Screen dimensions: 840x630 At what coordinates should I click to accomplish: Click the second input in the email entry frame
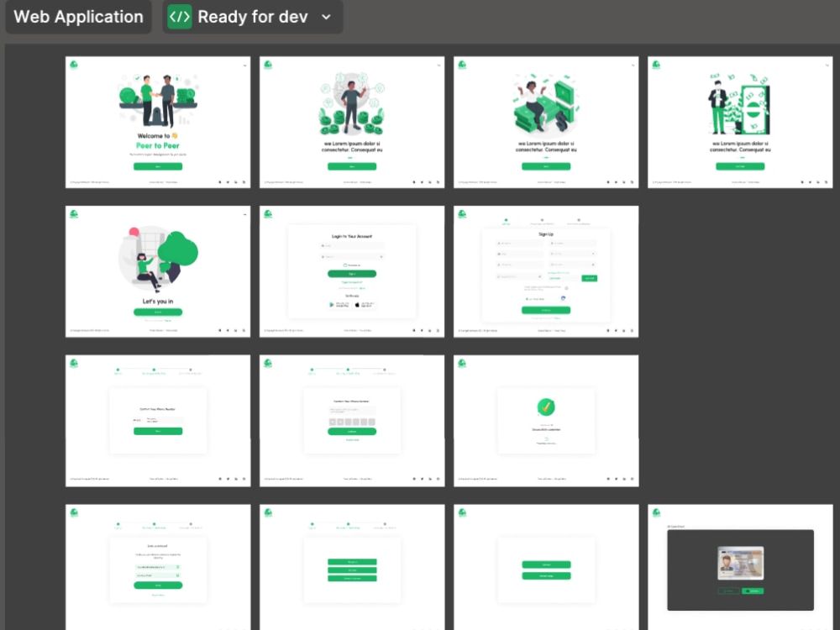coord(158,575)
